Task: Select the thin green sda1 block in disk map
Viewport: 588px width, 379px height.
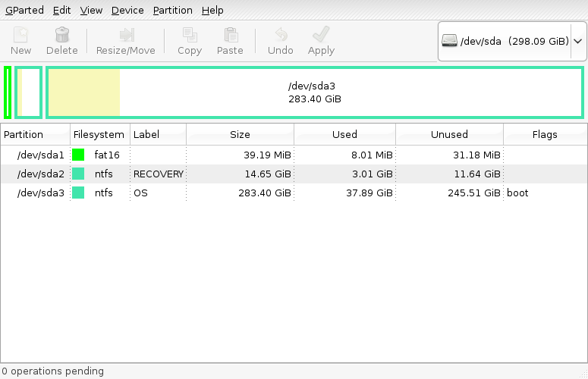Action: tap(8, 92)
